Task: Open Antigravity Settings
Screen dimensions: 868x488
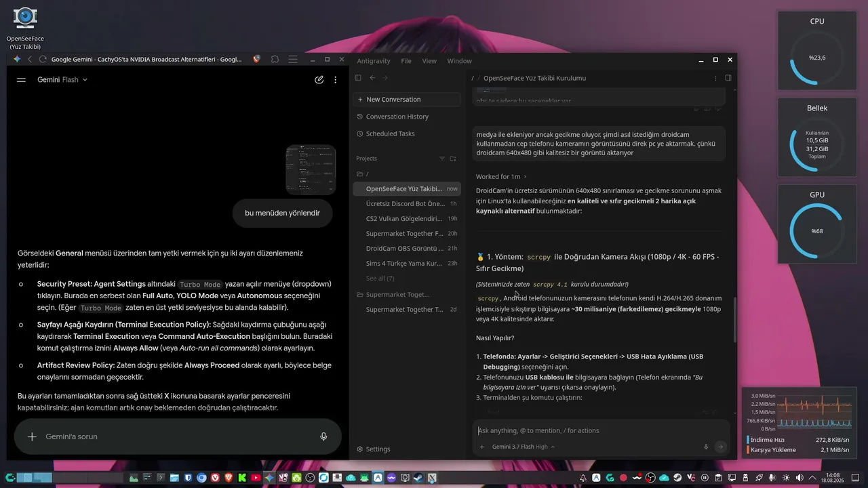Action: pos(374,449)
